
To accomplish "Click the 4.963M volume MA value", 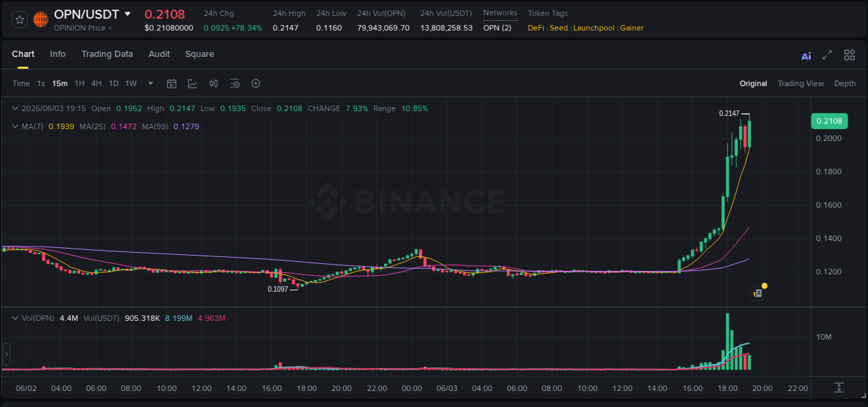I will coord(212,318).
